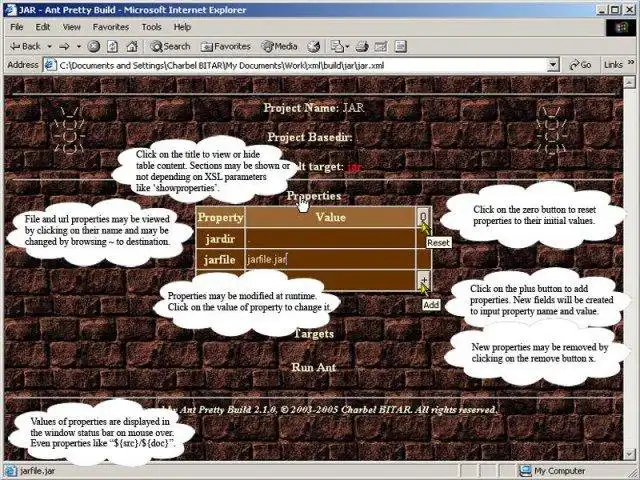
Task: Click the jardir value cell
Action: click(x=330, y=238)
